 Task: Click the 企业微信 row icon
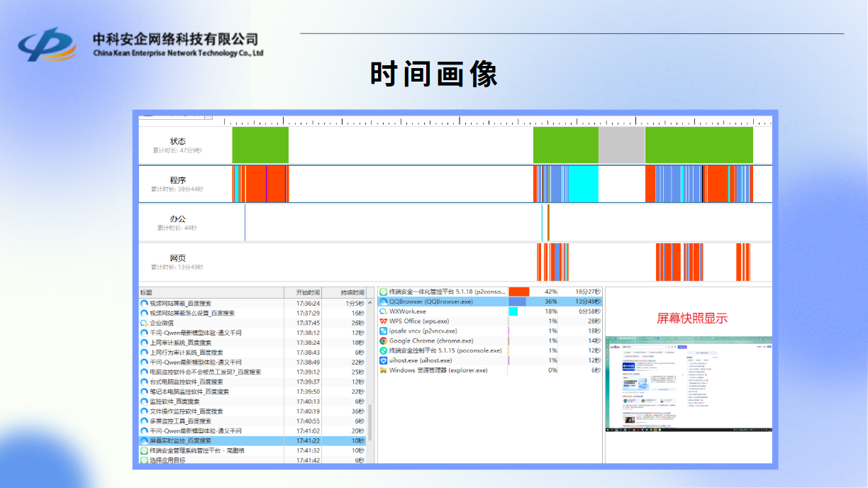144,323
